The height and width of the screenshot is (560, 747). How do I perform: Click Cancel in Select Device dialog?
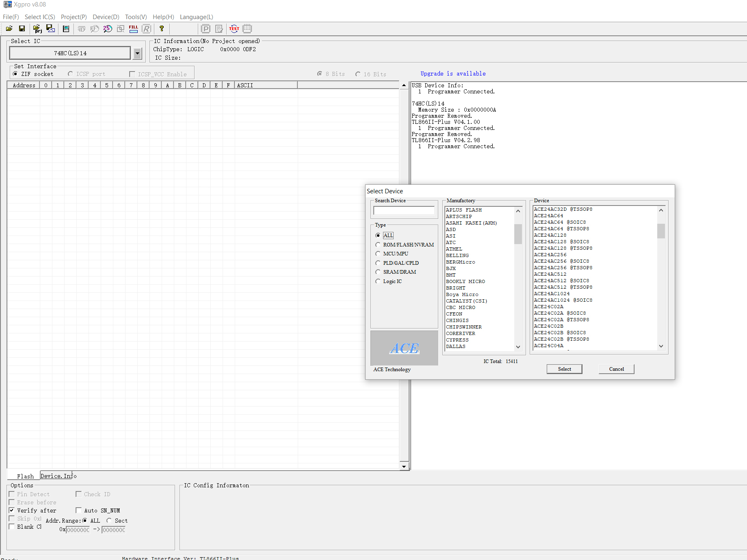pyautogui.click(x=616, y=369)
